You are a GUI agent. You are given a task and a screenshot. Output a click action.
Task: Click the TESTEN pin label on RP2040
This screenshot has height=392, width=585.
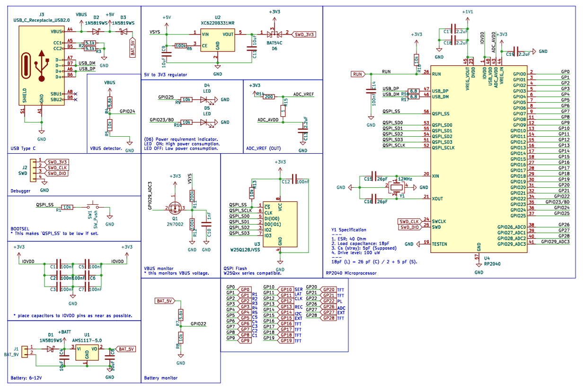point(440,244)
